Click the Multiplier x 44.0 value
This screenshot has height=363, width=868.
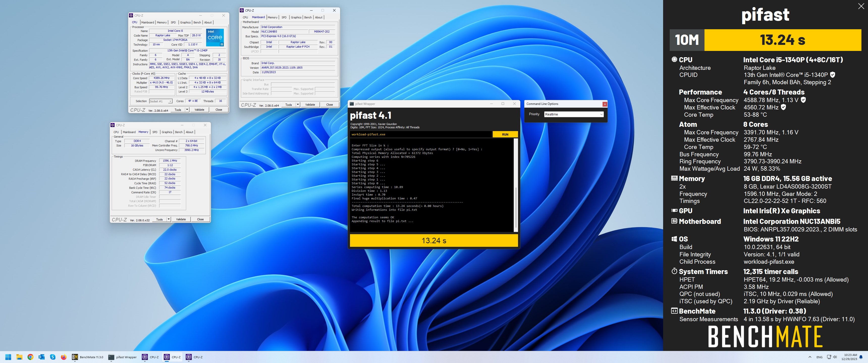161,82
